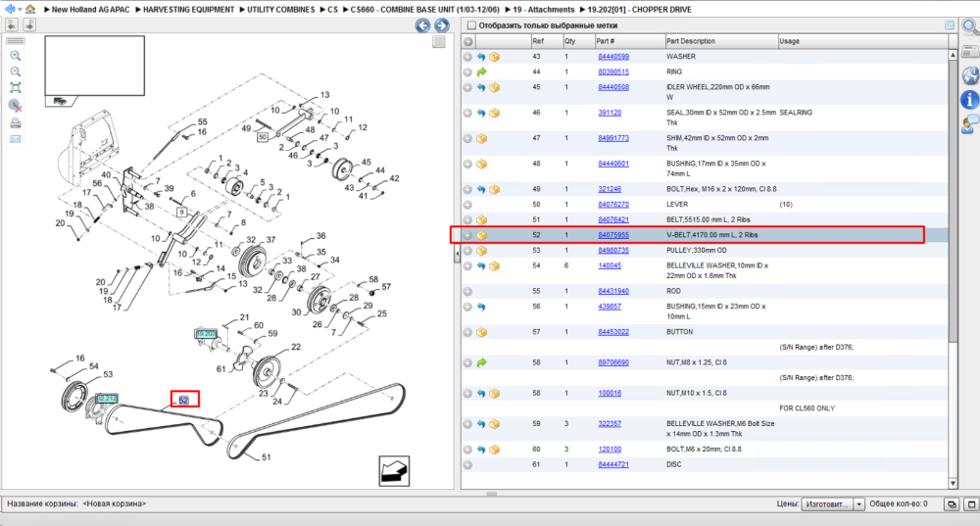
Task: Sort by the Part # column header
Action: 629,41
